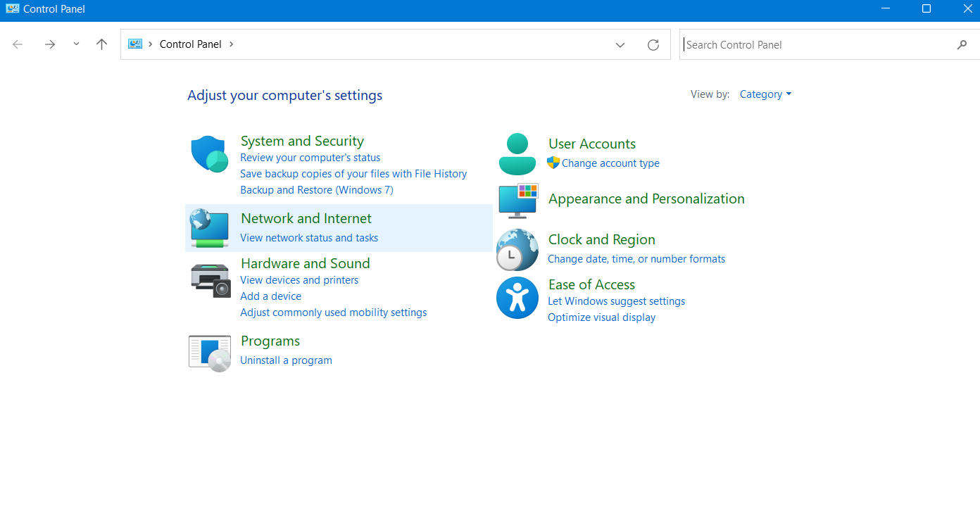Click the Hardware and Sound printer icon
Image resolution: width=980 pixels, height=511 pixels.
(210, 280)
